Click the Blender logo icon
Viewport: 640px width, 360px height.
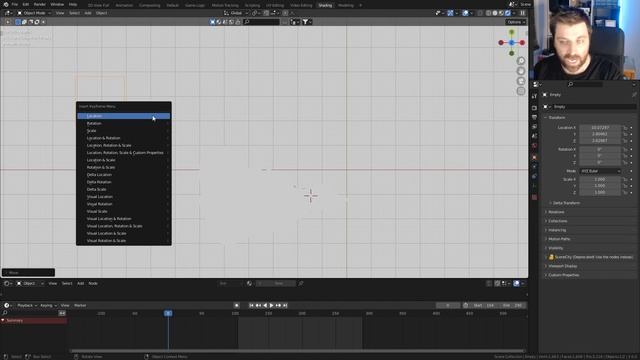pos(6,4)
